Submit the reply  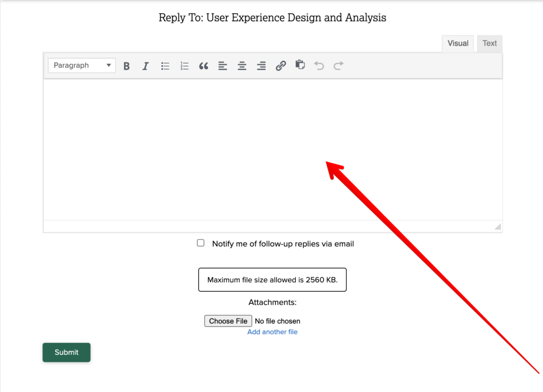coord(66,352)
